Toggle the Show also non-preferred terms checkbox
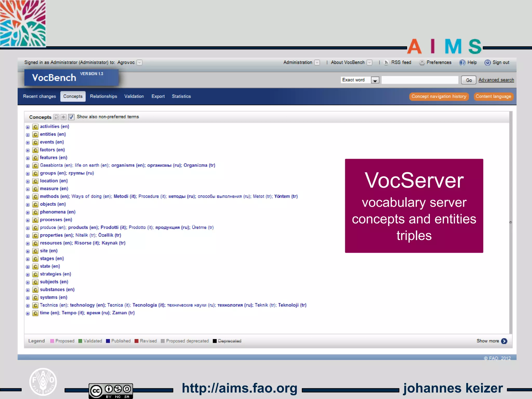Screen dimensions: 532x399 [71, 117]
